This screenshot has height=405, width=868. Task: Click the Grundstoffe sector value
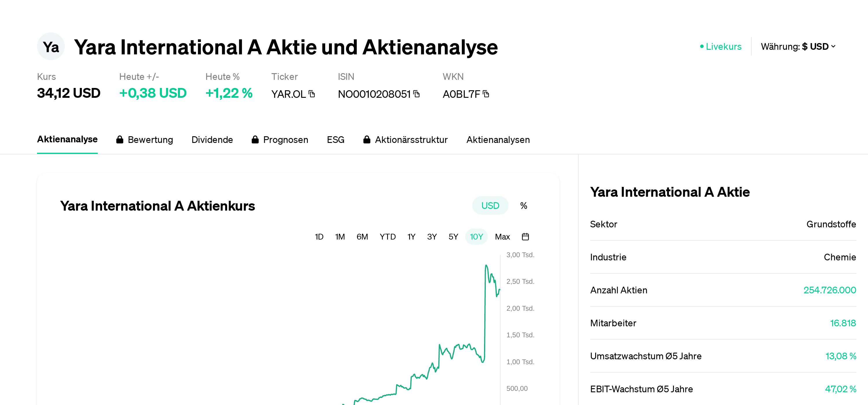[831, 224]
